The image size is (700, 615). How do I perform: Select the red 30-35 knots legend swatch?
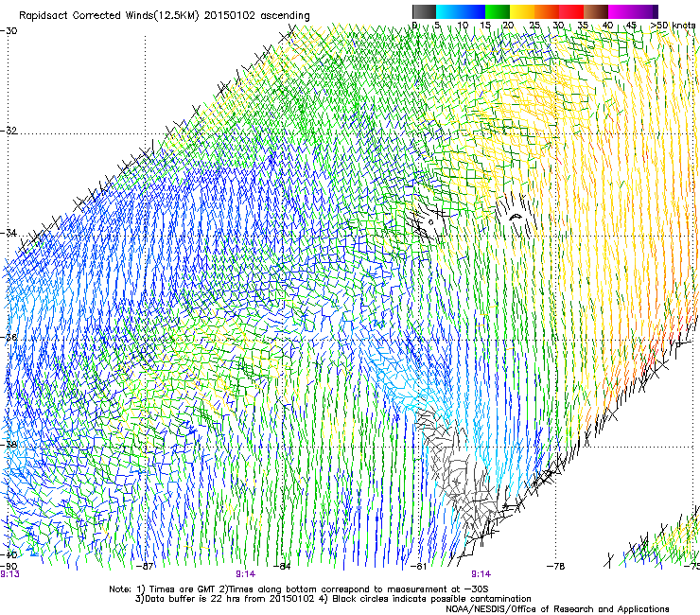(571, 11)
